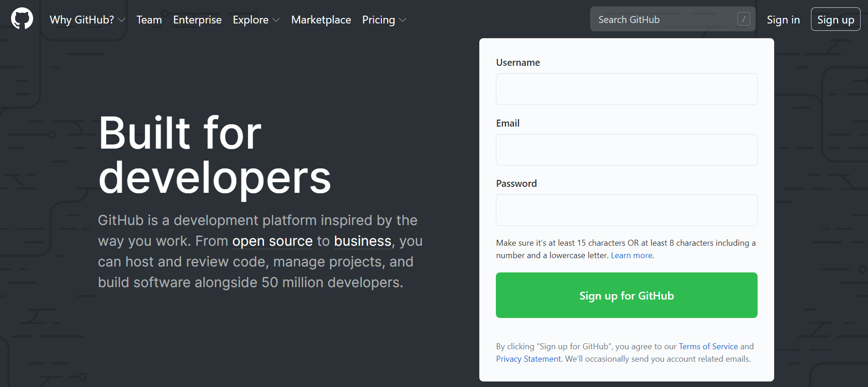
Task: Click the green Sign up for GitHub button
Action: (x=627, y=295)
